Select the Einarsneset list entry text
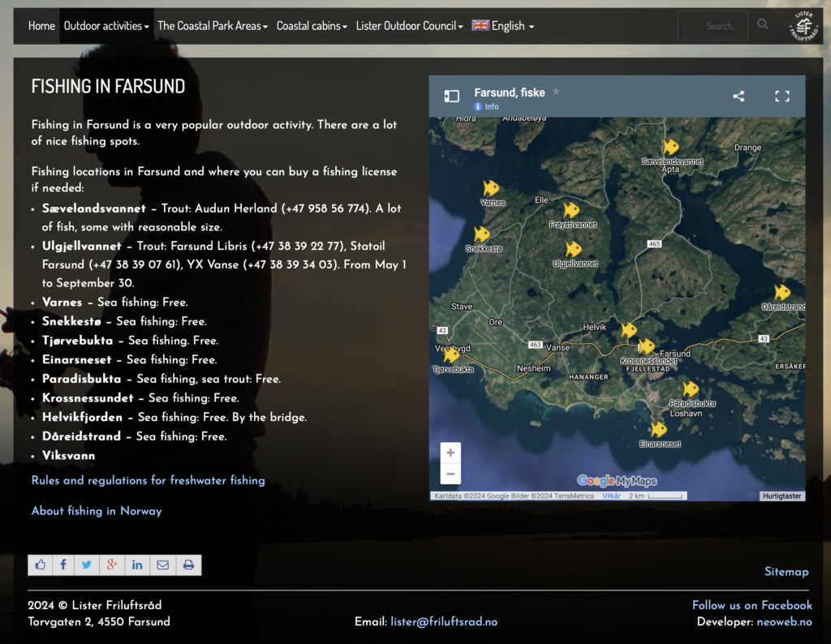This screenshot has height=644, width=831. pos(130,359)
